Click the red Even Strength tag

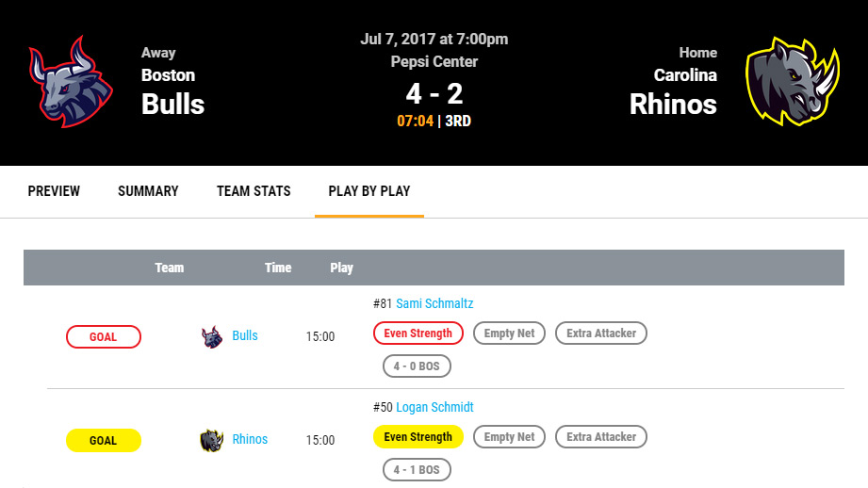click(418, 333)
